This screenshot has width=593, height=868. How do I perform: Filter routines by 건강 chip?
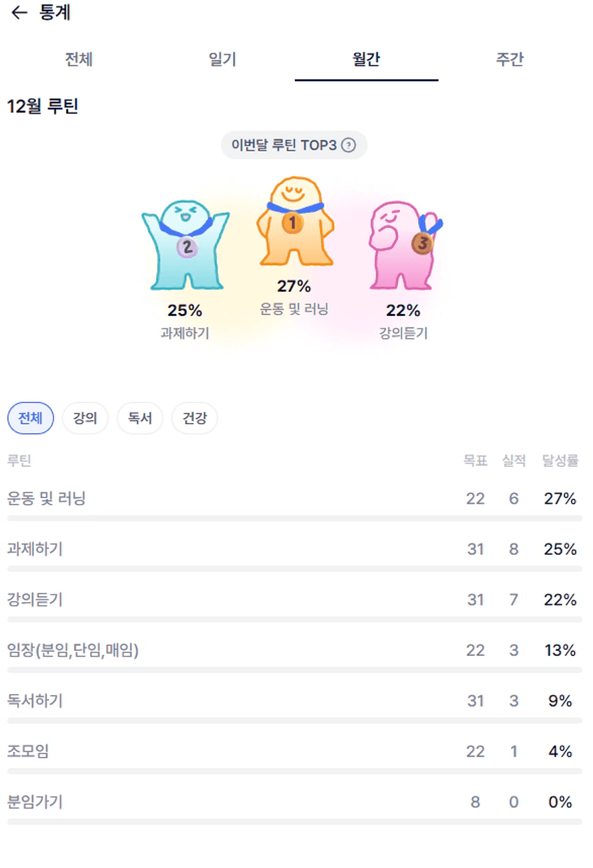click(x=194, y=418)
